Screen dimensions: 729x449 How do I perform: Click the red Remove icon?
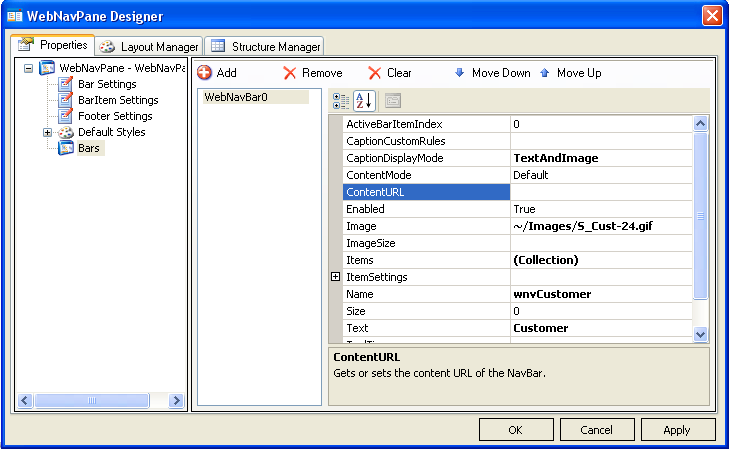point(290,73)
